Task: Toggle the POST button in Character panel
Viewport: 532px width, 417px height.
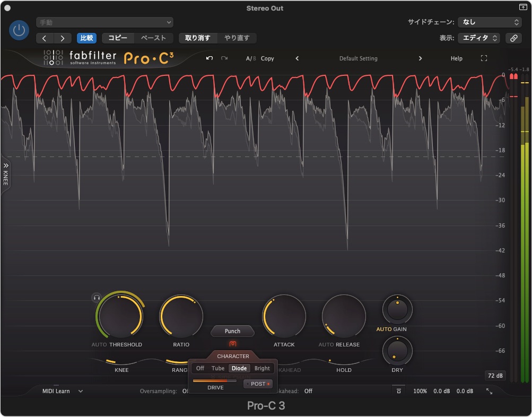Action: pos(258,384)
